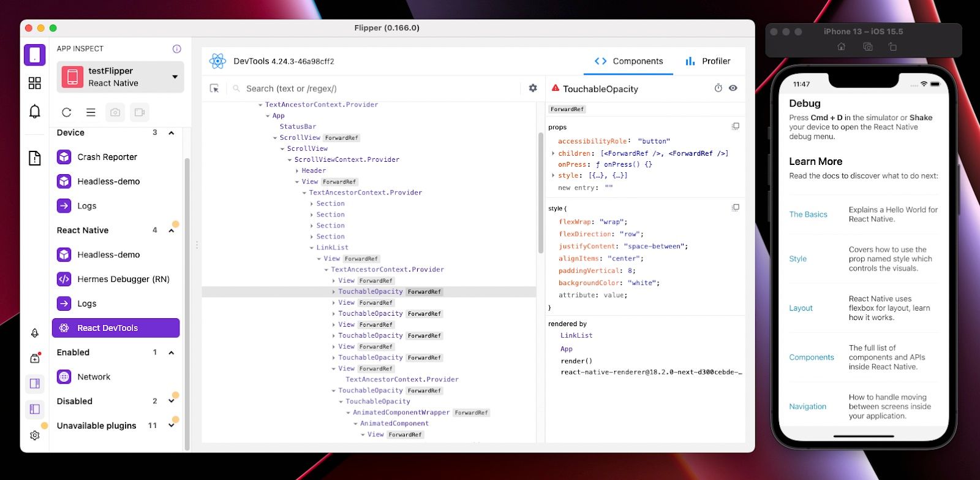Click simulator rotate device icon

[x=892, y=47]
